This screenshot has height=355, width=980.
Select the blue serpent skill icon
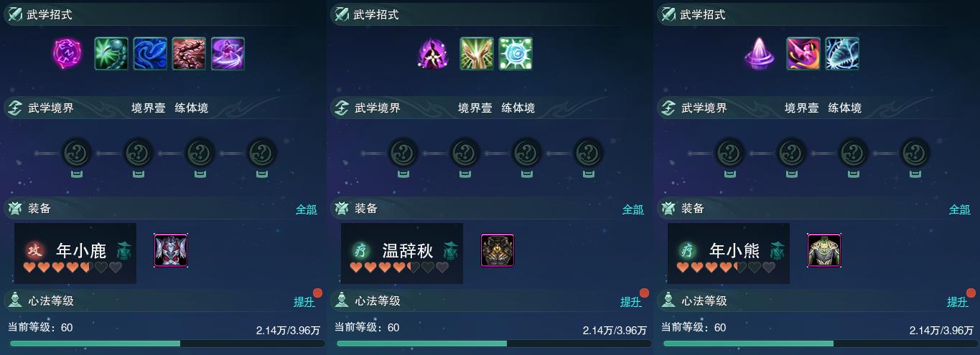(x=150, y=54)
